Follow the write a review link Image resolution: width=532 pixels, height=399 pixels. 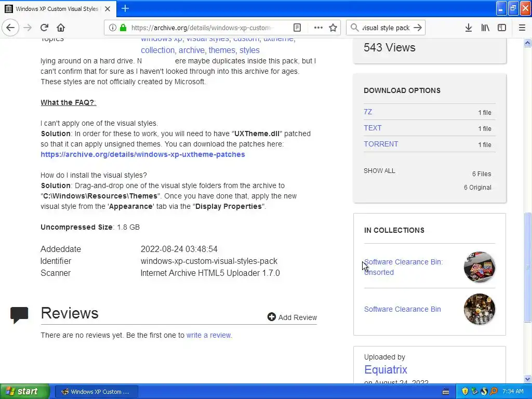[208, 335]
